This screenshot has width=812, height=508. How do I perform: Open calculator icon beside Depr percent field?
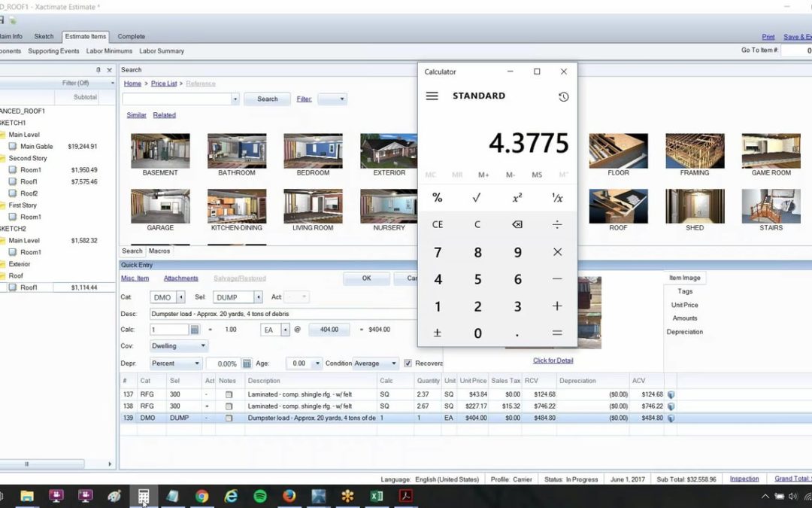coord(247,364)
